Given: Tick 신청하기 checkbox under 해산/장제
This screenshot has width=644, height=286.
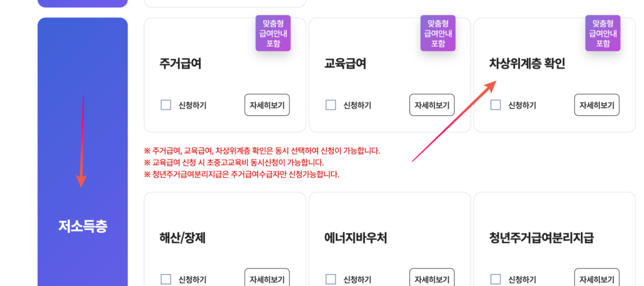Looking at the screenshot, I should [166, 279].
